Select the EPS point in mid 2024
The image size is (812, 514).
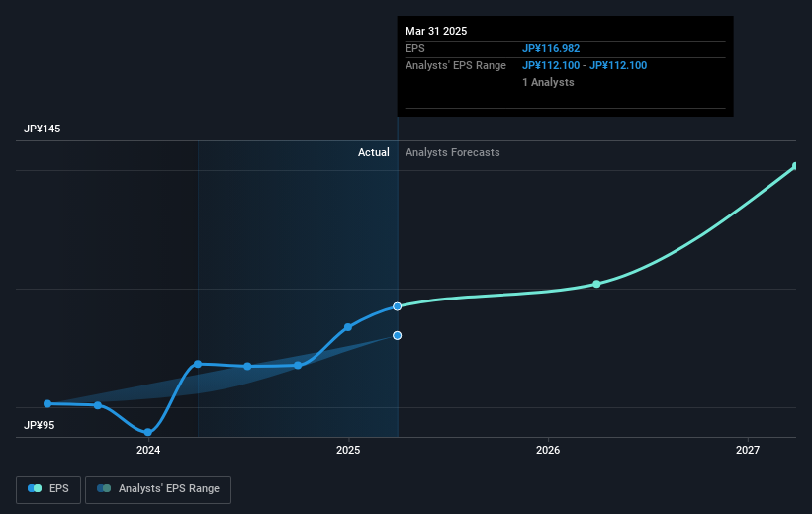pyautogui.click(x=247, y=366)
